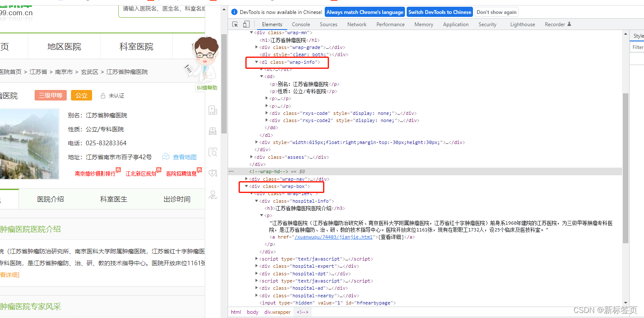Expand the div class="wrap-grade" node
Image resolution: width=644 pixels, height=318 pixels.
coord(257,47)
